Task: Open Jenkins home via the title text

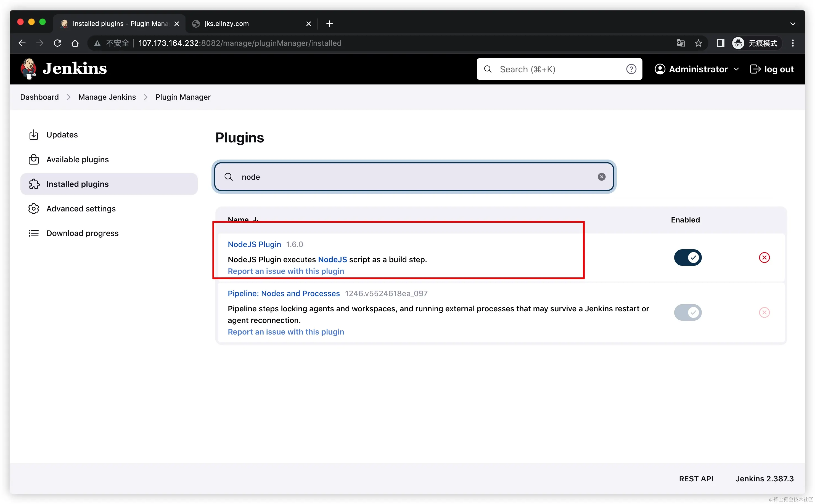Action: point(75,69)
